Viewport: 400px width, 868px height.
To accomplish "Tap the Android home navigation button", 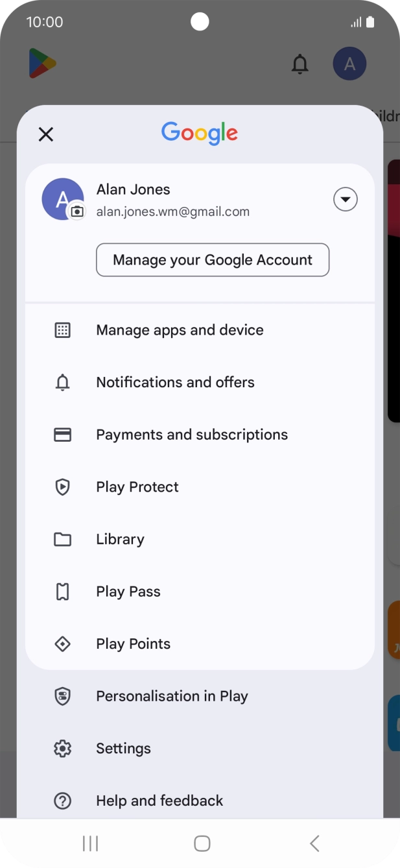I will click(202, 843).
